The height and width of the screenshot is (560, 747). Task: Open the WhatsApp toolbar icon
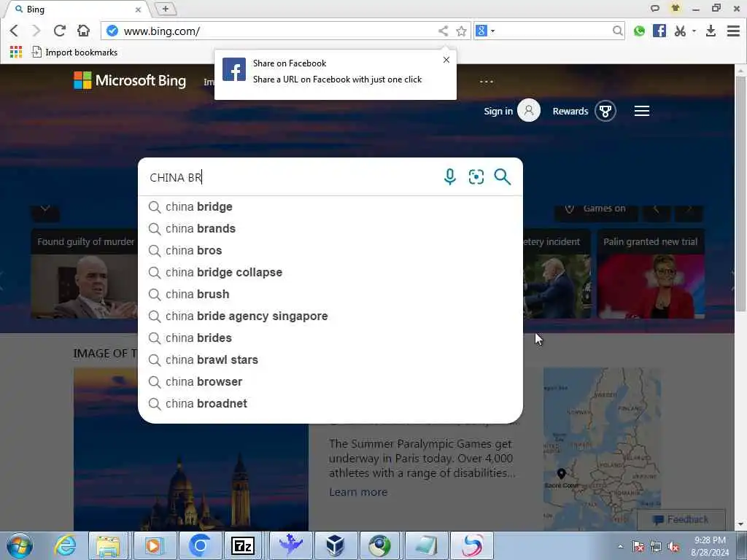pyautogui.click(x=639, y=31)
